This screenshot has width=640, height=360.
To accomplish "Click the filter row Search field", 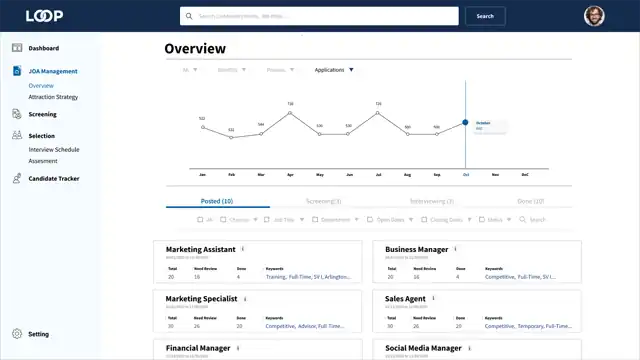I will (533, 220).
